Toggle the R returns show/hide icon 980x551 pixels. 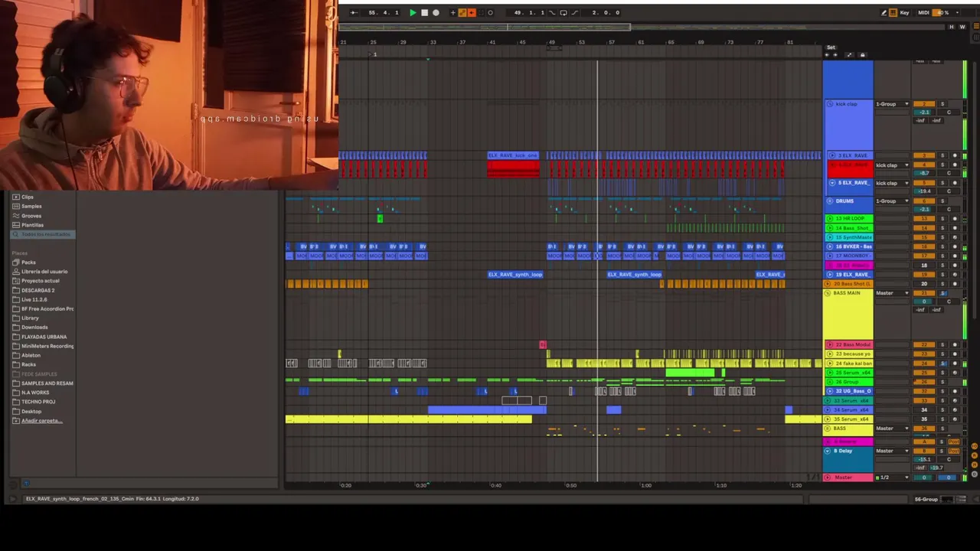pyautogui.click(x=975, y=455)
